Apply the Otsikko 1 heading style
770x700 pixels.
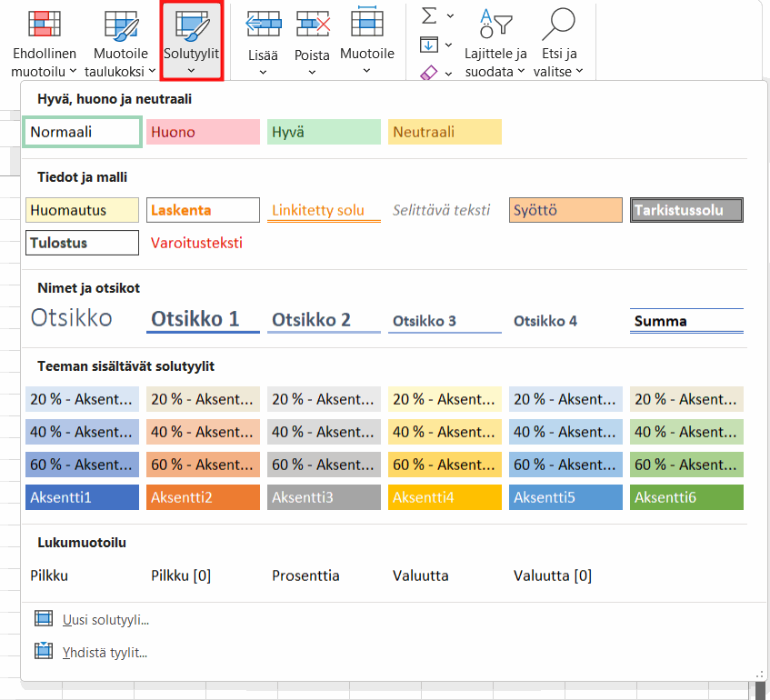203,320
